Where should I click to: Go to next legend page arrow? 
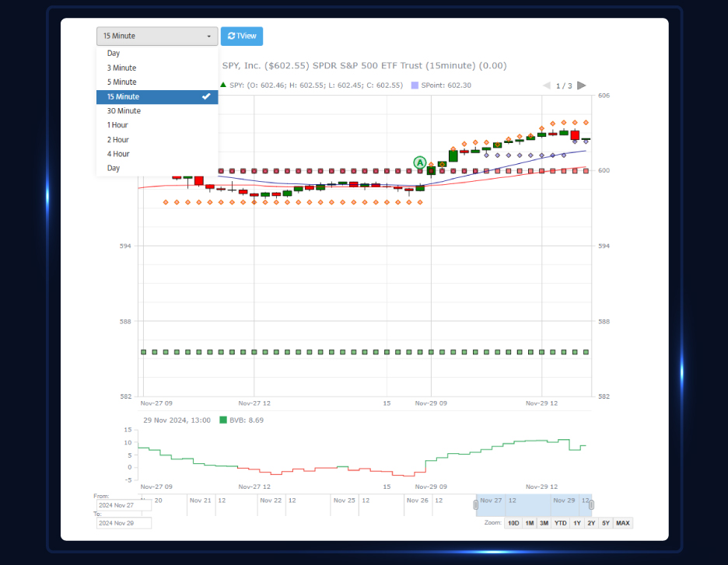[582, 85]
